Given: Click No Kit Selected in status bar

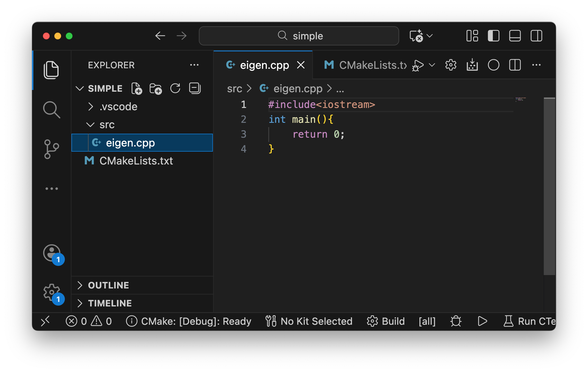Looking at the screenshot, I should point(309,321).
